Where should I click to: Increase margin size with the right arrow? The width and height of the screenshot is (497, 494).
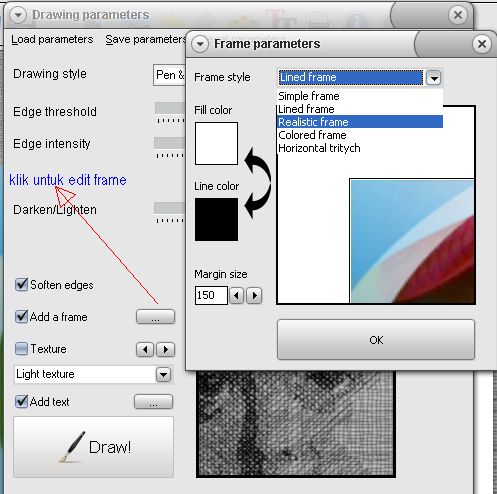[x=254, y=295]
